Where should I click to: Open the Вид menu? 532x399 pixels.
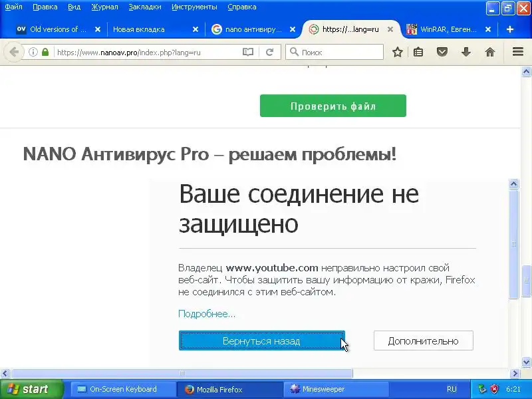coord(74,7)
